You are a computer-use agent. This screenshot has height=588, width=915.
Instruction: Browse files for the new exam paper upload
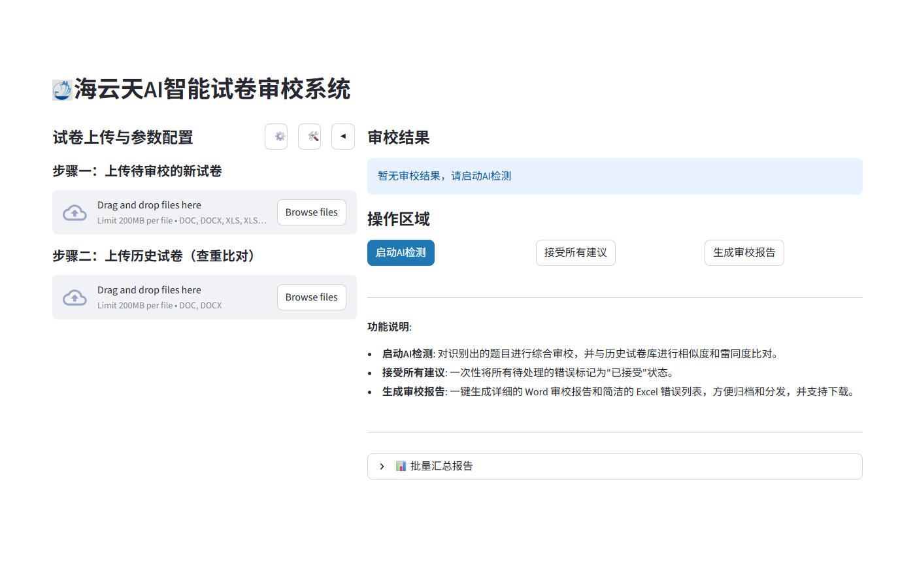pos(312,212)
